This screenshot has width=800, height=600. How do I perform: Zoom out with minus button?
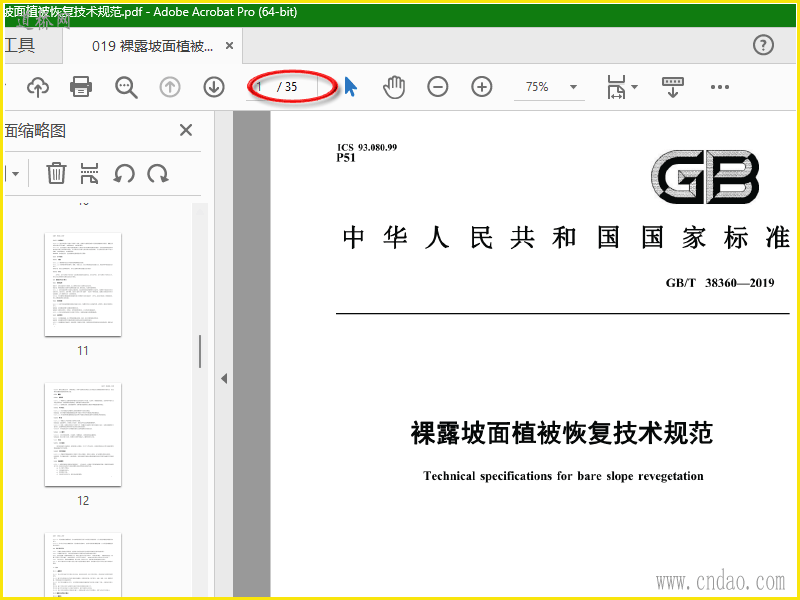(x=438, y=87)
